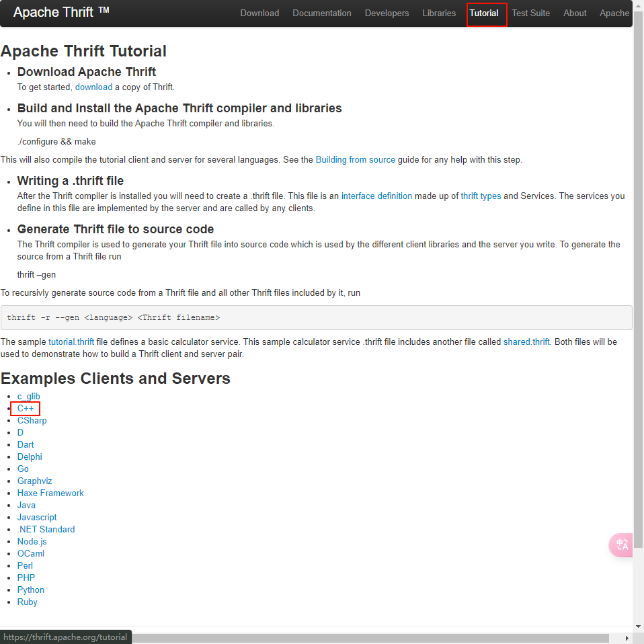Click the thrift -r --gen code block

pos(316,317)
